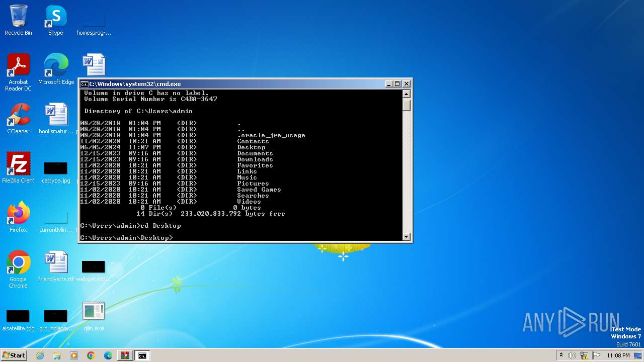Click the cmd.exe taskbar button
This screenshot has width=644, height=362.
click(x=142, y=355)
